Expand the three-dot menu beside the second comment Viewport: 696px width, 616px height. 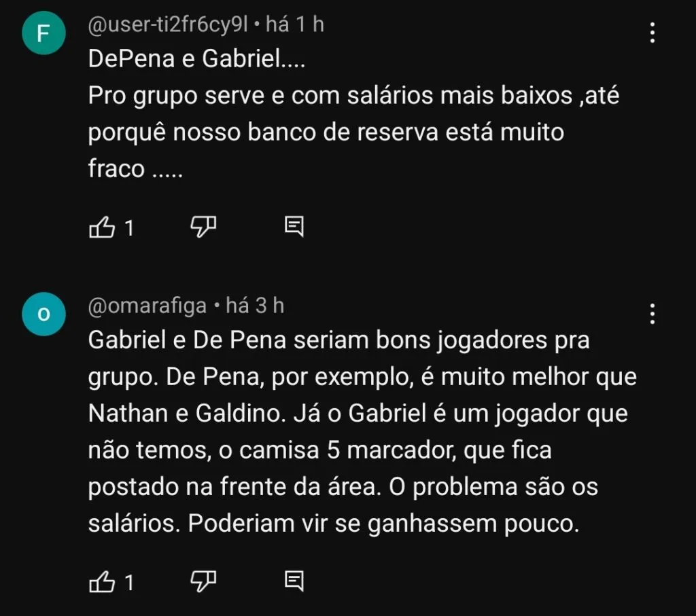652,312
